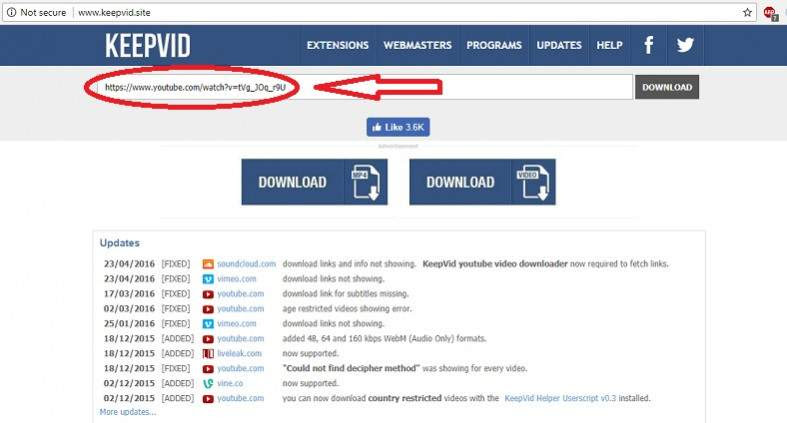Screen dimensions: 787x423
Task: Click the text "download link for subtitles missing."
Action: point(345,294)
